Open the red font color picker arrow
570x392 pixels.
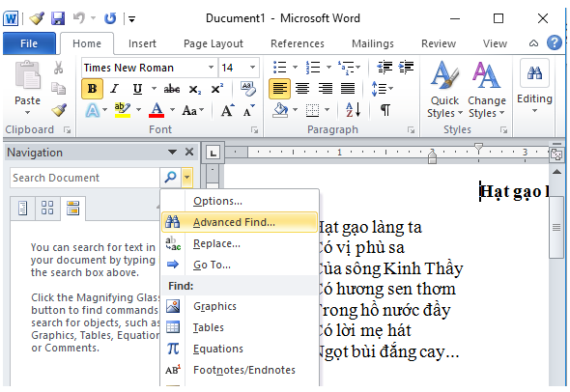click(x=172, y=109)
